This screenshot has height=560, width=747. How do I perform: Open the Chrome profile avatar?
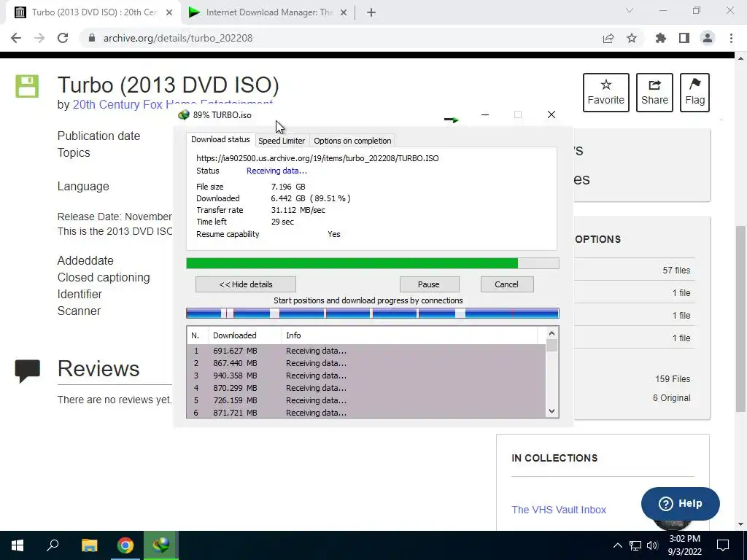[708, 38]
